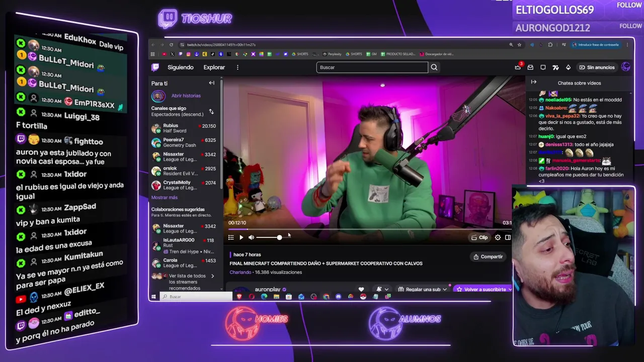This screenshot has height=362, width=644.
Task: Click the Clip button
Action: pos(479,237)
